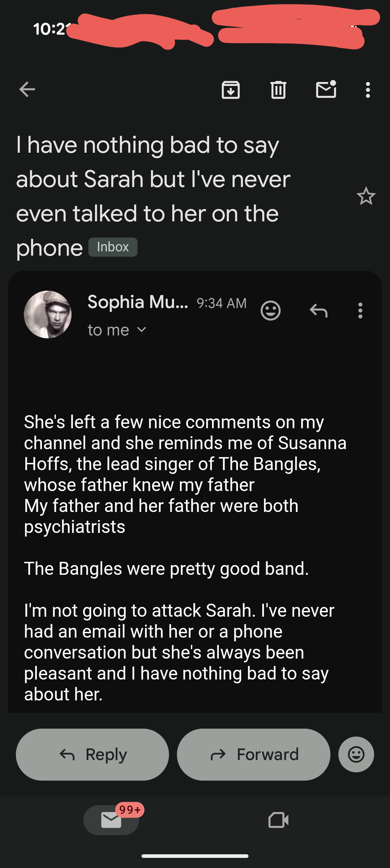Image resolution: width=390 pixels, height=868 pixels.
Task: Open sender name Sophia Mu... details
Action: (138, 302)
